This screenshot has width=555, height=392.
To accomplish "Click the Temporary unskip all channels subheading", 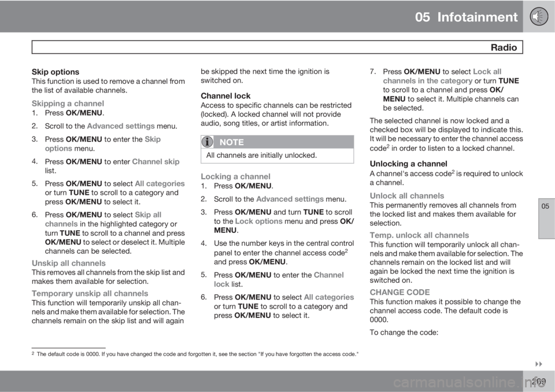I will tap(90, 294).
